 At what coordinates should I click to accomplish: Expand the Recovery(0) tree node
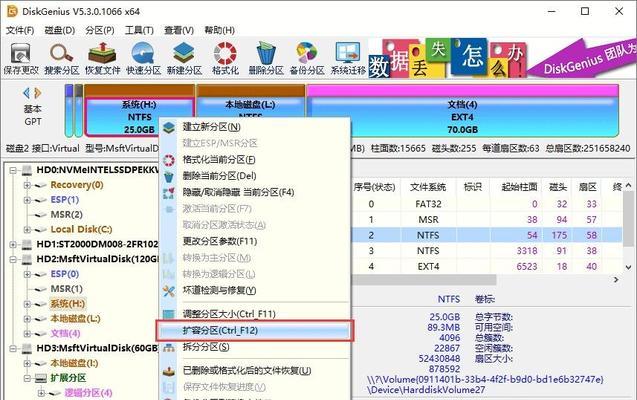27,185
